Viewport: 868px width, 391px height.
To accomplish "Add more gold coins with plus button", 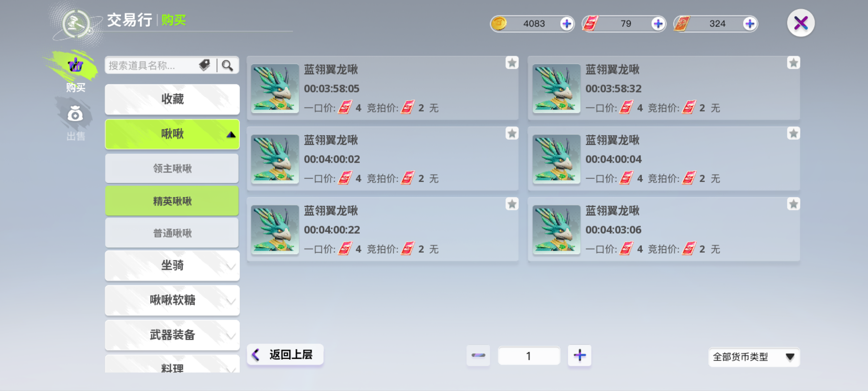I will pyautogui.click(x=566, y=24).
